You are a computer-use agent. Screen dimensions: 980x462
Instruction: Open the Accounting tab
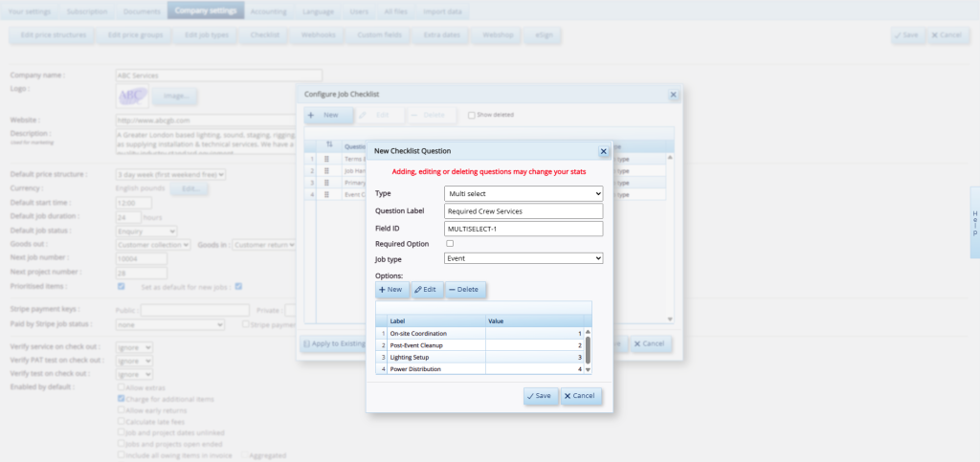(269, 11)
